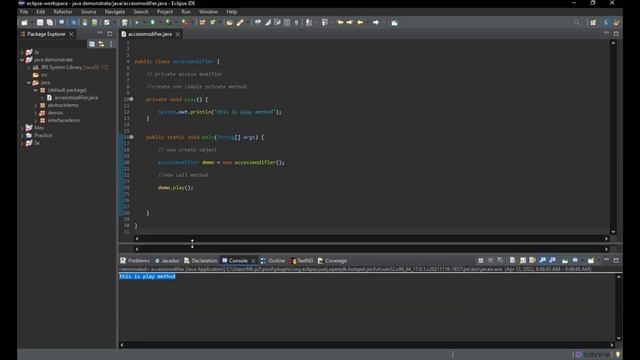The height and width of the screenshot is (360, 640).
Task: Open the Help menu
Action: [x=231, y=12]
